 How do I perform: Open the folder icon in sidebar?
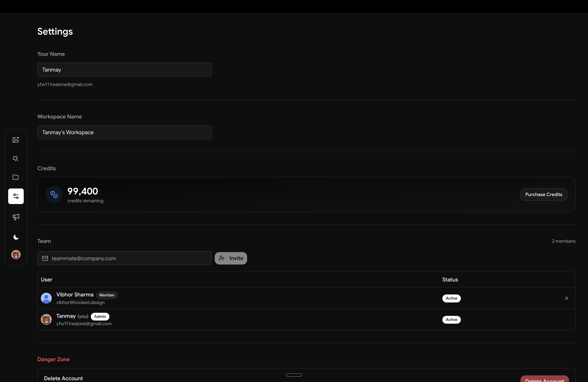pos(16,177)
